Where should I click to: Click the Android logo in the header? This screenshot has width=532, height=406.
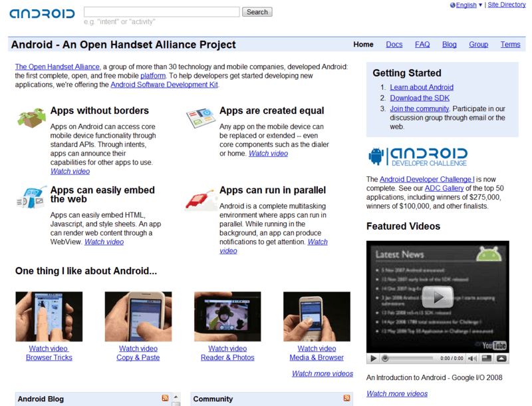pos(42,13)
